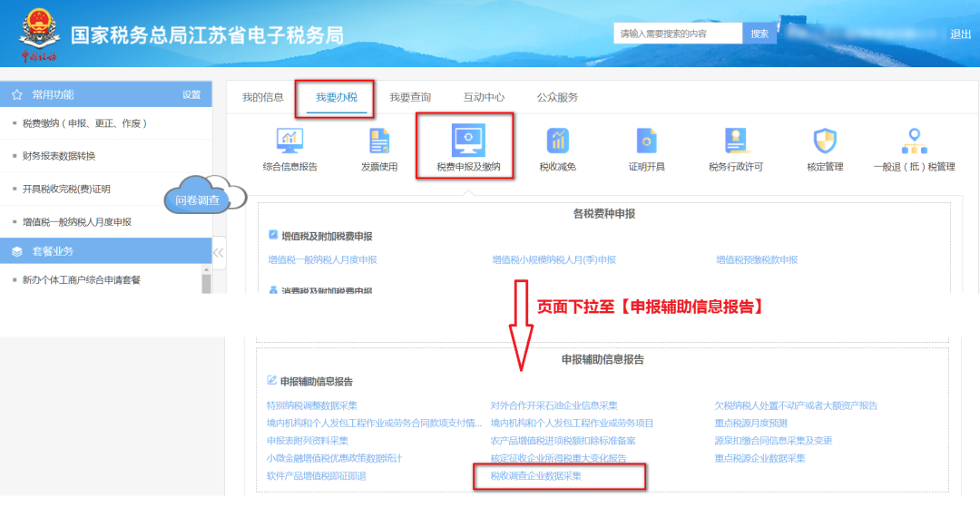Select the 核定管理 shield icon
This screenshot has width=980, height=507.
click(824, 141)
